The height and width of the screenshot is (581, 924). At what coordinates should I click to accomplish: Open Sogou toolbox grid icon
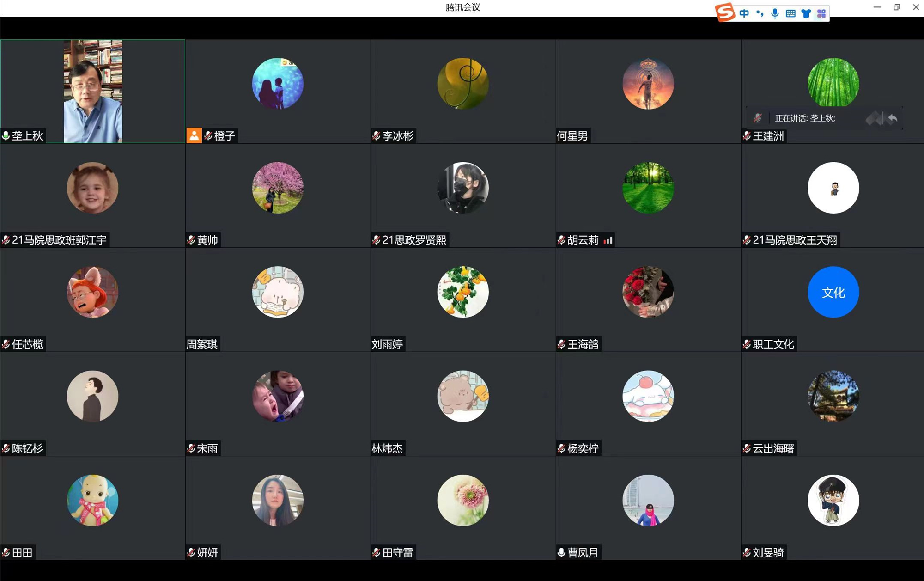tap(821, 13)
